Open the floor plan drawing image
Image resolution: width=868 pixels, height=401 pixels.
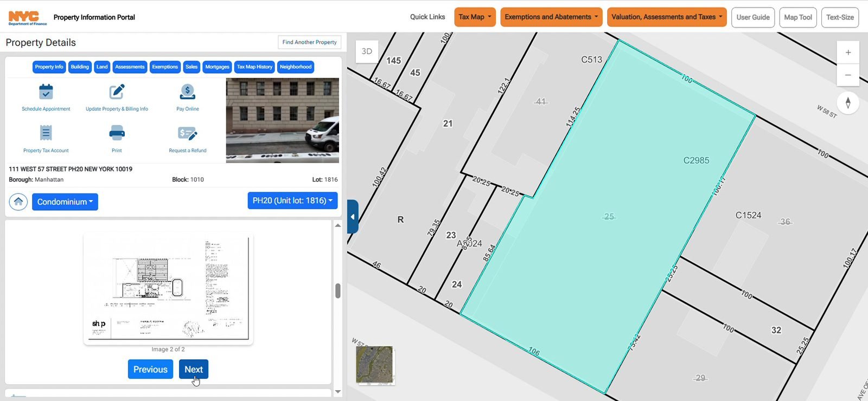(x=168, y=288)
